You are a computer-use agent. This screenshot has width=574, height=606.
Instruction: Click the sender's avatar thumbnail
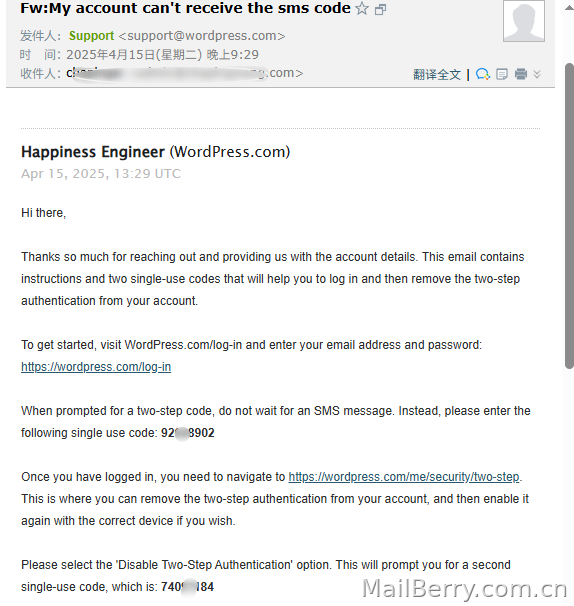(524, 21)
